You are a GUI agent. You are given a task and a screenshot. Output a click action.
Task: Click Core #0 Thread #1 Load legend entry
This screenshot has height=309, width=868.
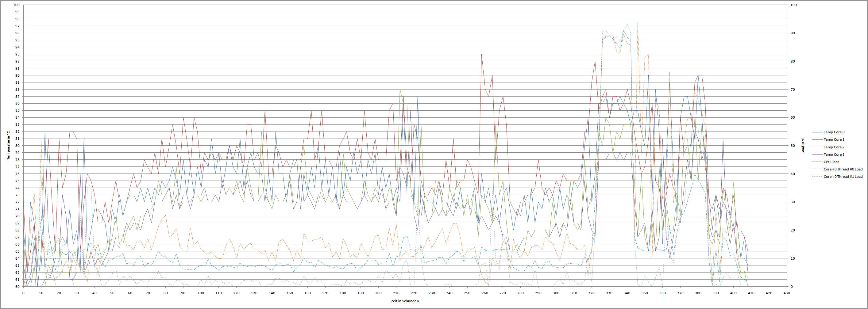coord(843,177)
